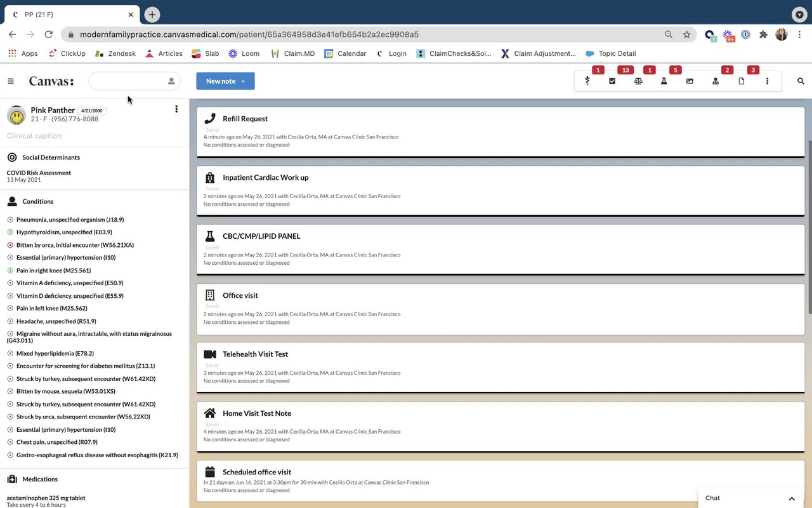Click the patient's smiley face avatar

point(16,115)
